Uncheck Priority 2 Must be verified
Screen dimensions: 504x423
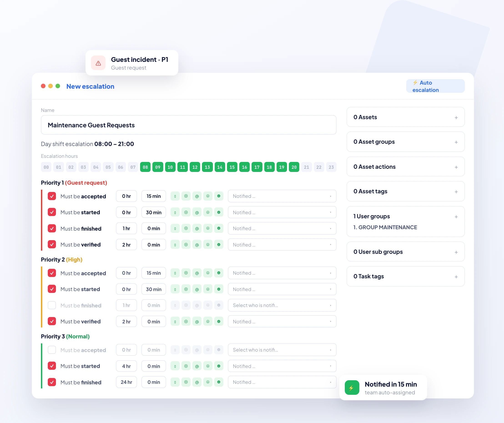(x=52, y=322)
